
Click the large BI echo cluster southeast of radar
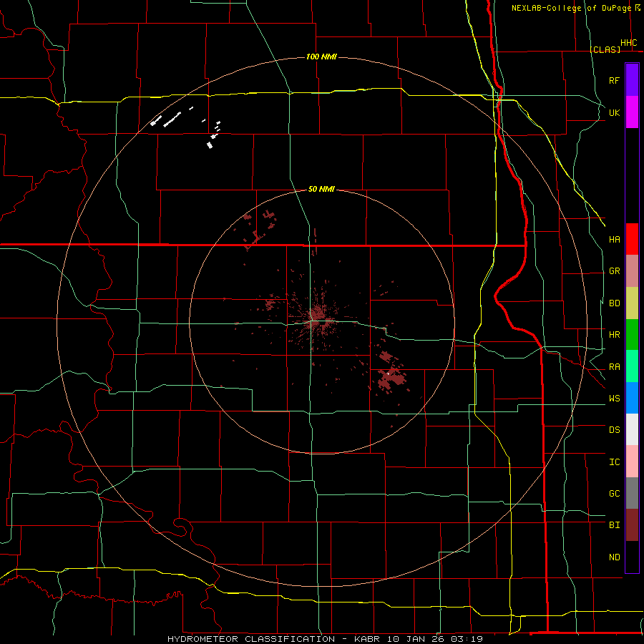click(391, 378)
